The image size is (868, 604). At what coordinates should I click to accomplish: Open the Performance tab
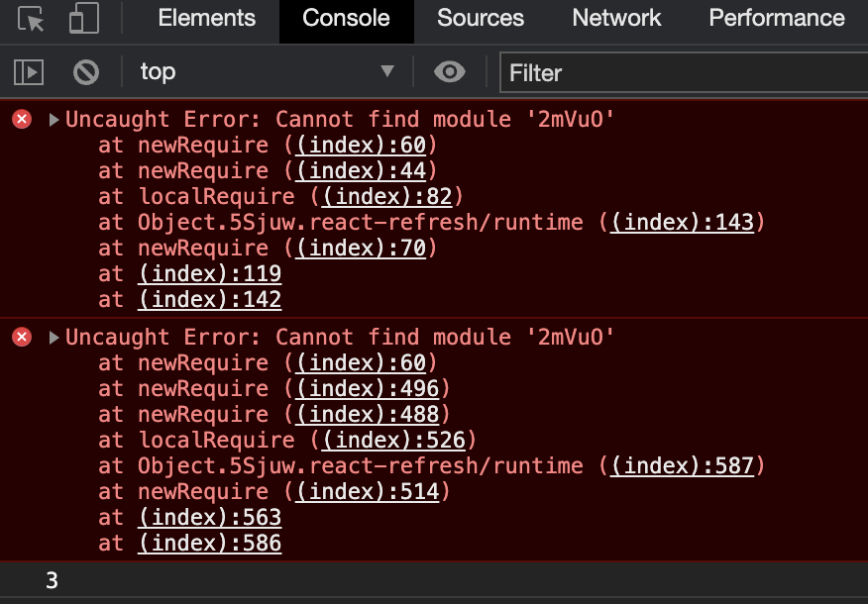pos(777,18)
